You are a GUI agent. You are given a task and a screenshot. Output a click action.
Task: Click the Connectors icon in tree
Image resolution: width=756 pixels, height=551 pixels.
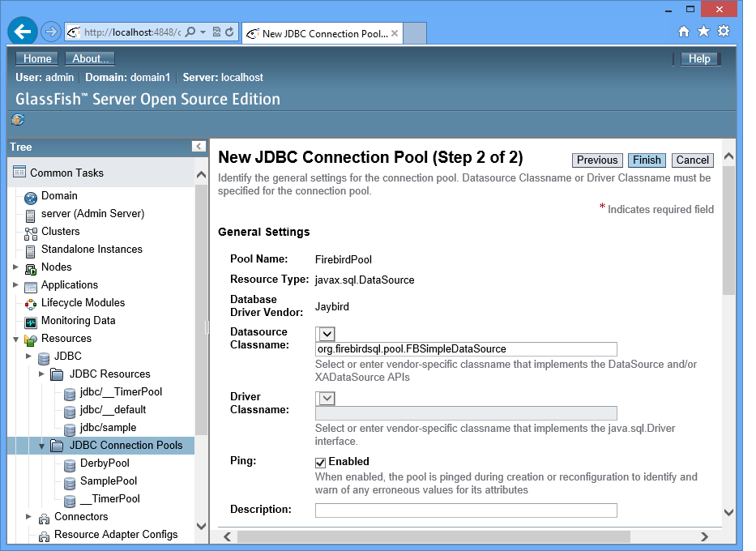click(44, 519)
